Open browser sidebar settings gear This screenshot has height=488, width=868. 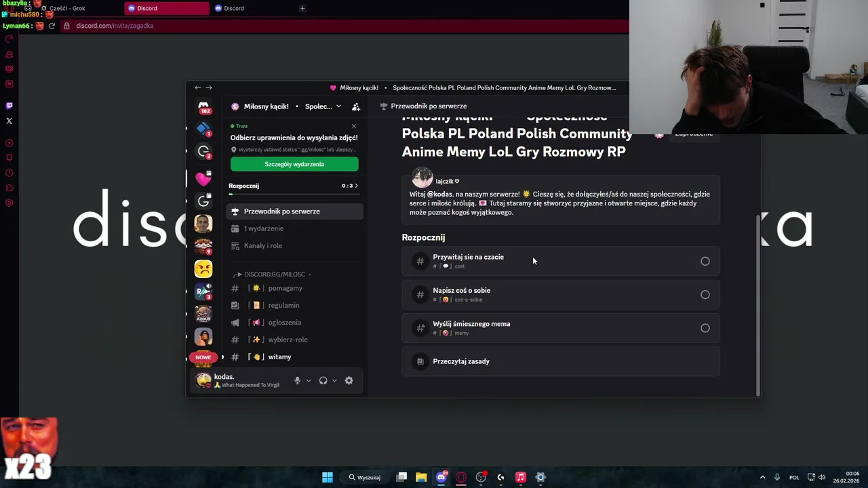point(9,203)
